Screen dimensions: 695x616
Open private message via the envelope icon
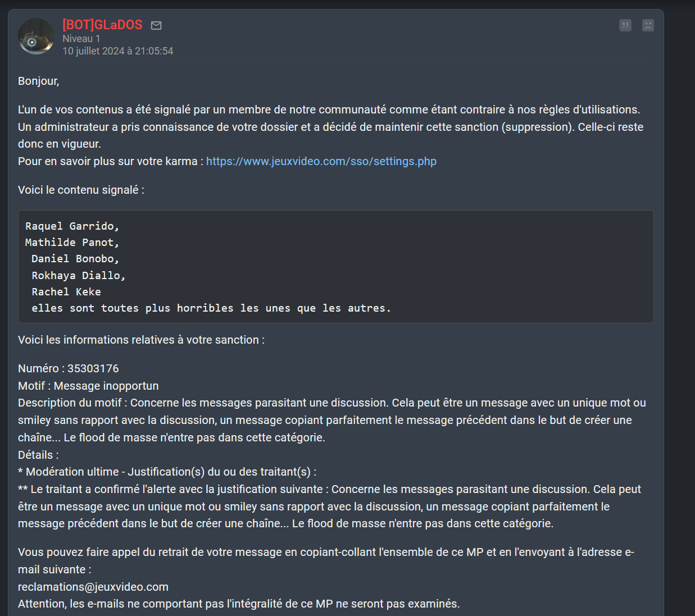pos(156,25)
